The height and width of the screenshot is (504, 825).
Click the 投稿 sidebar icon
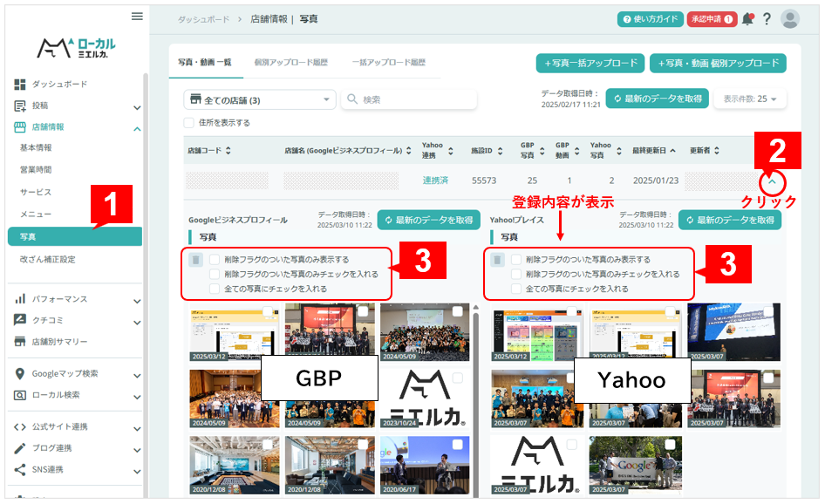20,106
